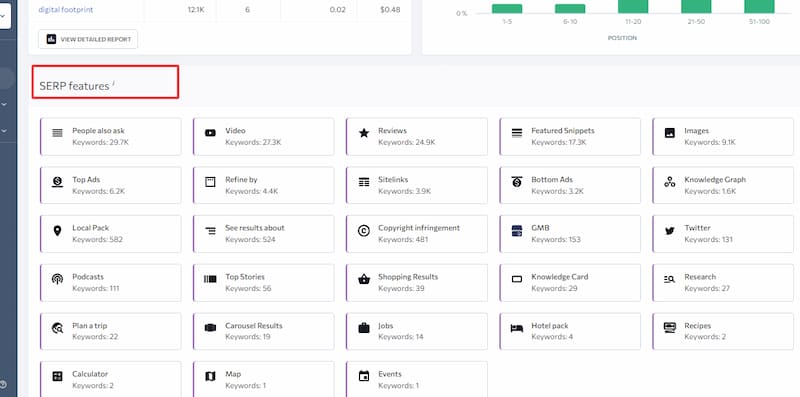
Task: Click the 0.02 cell in digital footprint row
Action: pos(337,10)
